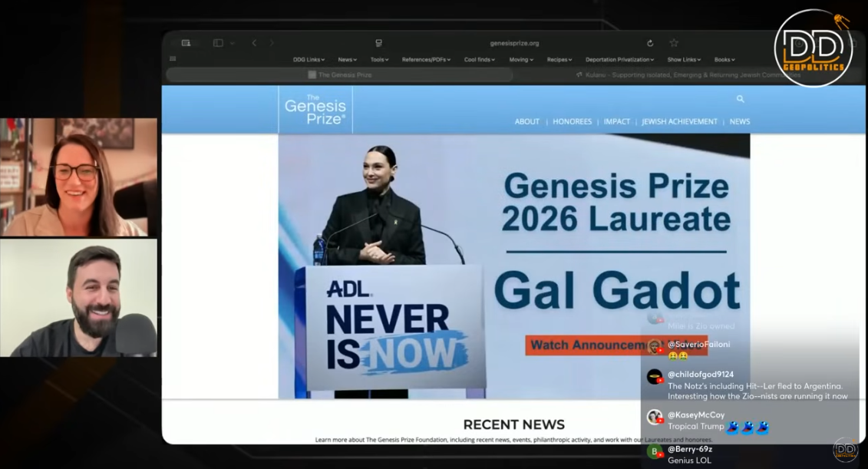Open the HONOREES navigation link

572,121
